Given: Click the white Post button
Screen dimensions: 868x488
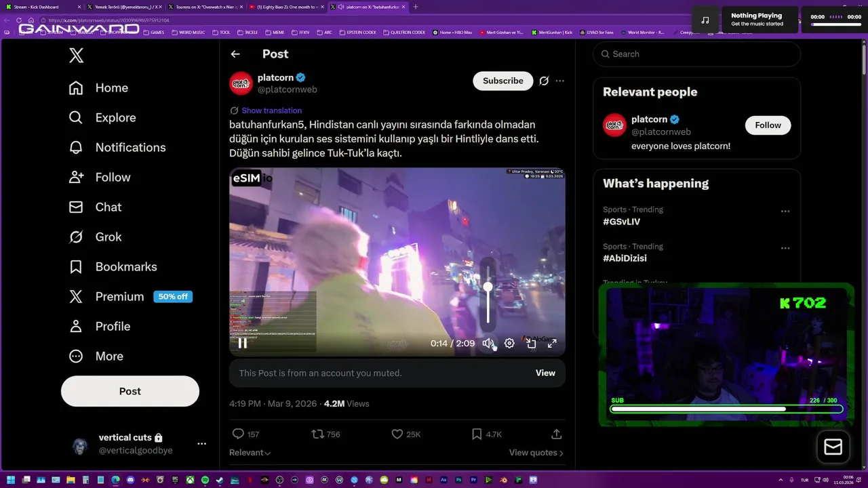Looking at the screenshot, I should [x=130, y=391].
